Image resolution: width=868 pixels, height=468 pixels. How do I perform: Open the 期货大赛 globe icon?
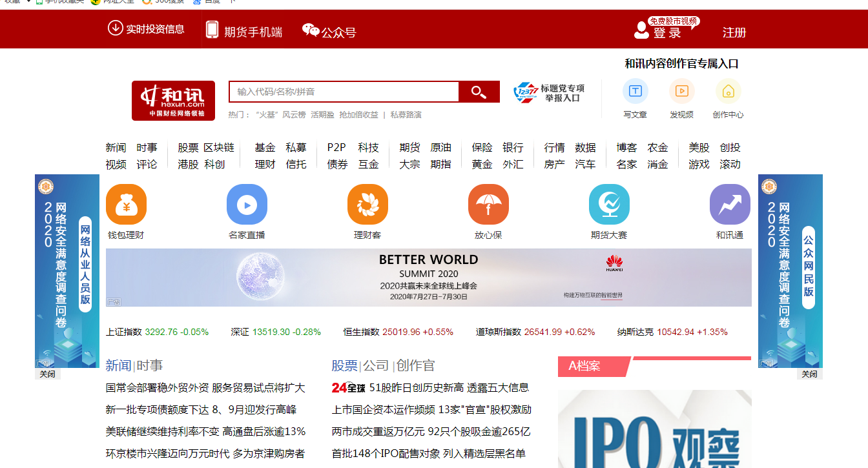pos(609,205)
